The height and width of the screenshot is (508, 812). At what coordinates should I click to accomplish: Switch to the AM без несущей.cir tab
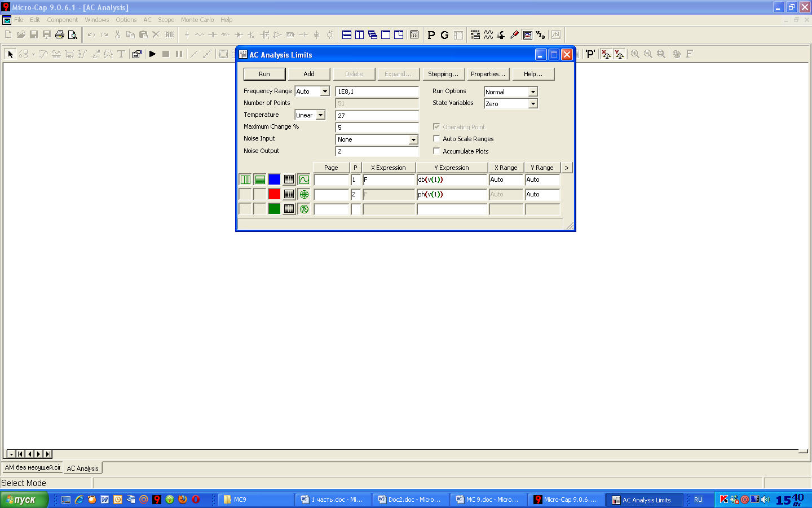coord(33,467)
